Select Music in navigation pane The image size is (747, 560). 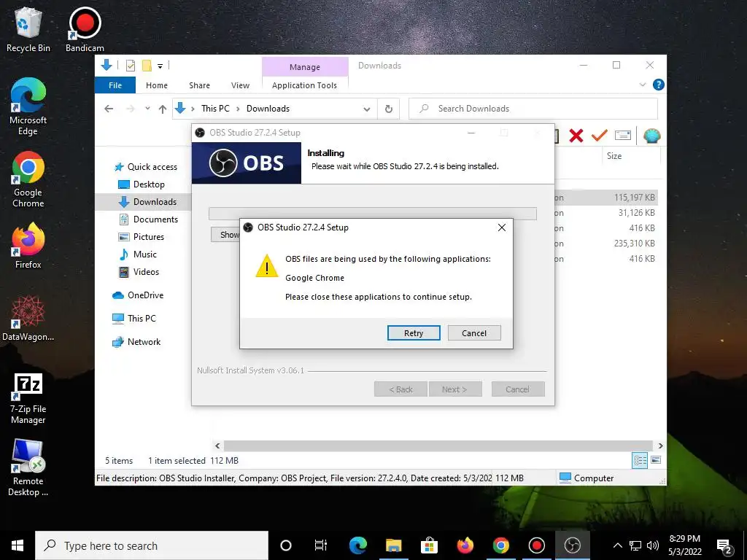coord(138,254)
